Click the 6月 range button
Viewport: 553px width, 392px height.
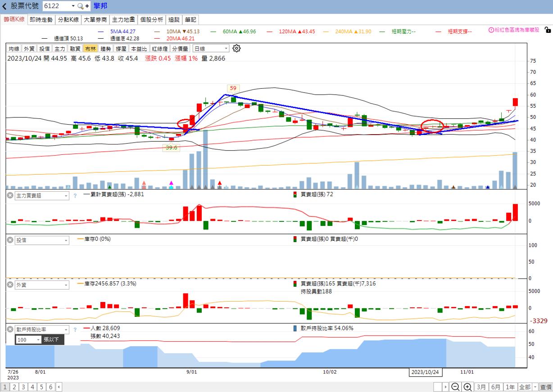pos(496,387)
